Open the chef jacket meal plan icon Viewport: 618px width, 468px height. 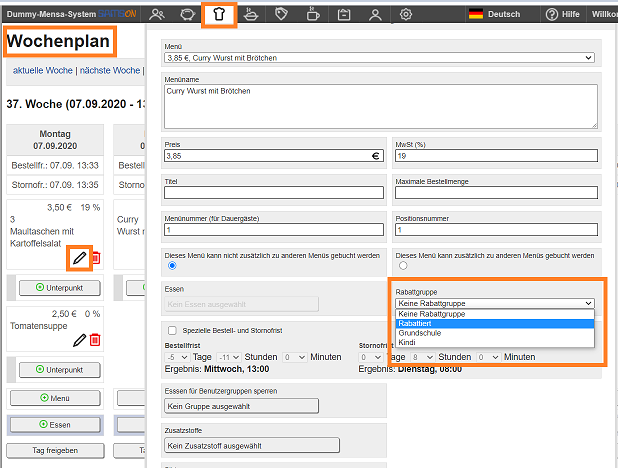tap(219, 15)
